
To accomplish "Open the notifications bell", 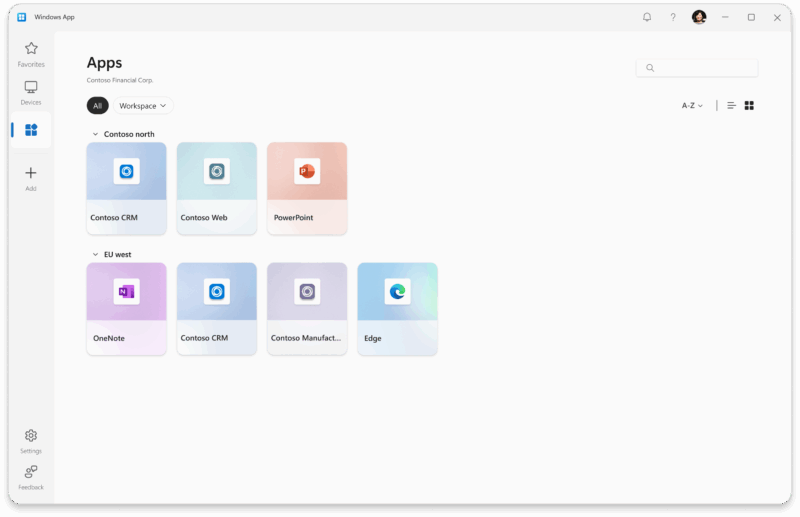I will tap(647, 17).
